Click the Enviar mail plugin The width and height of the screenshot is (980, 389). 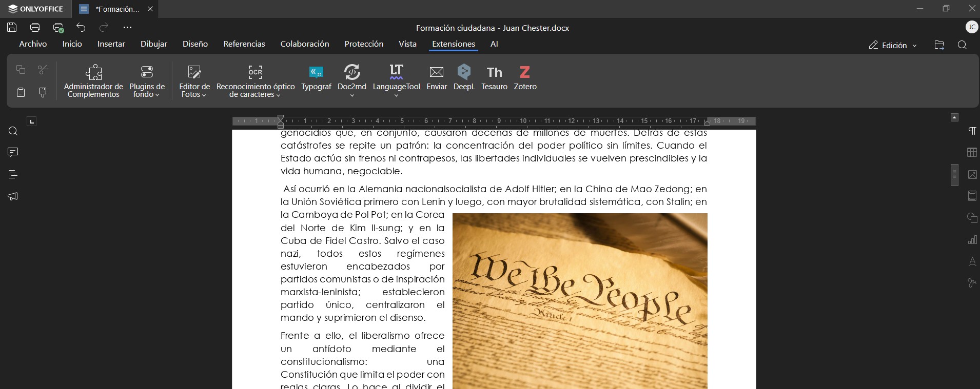click(436, 78)
